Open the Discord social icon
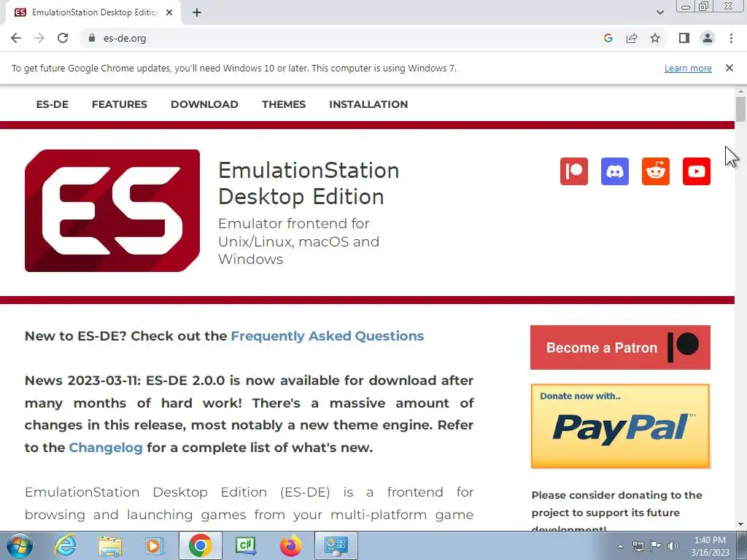The image size is (747, 560). 614,171
